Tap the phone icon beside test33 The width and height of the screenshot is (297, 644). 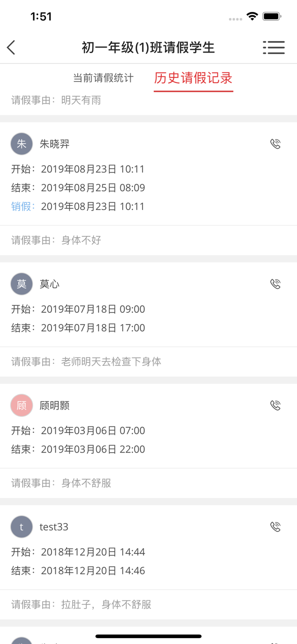click(x=276, y=527)
